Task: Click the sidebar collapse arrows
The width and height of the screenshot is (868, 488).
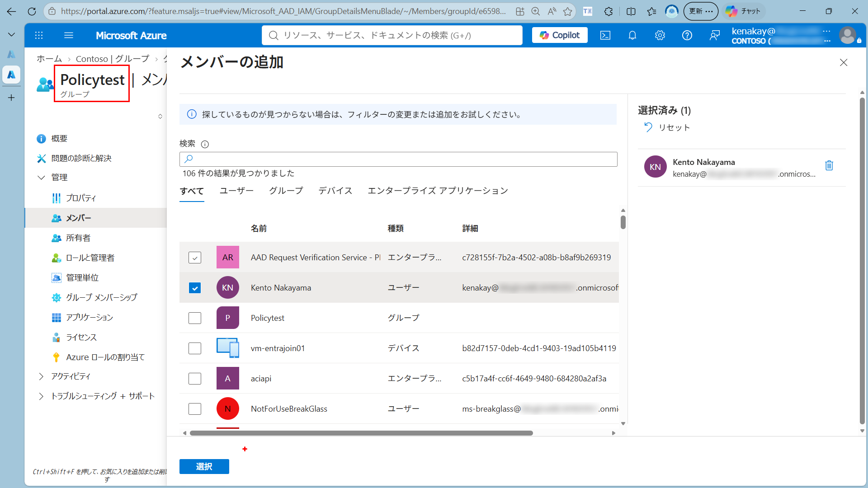Action: tap(160, 117)
